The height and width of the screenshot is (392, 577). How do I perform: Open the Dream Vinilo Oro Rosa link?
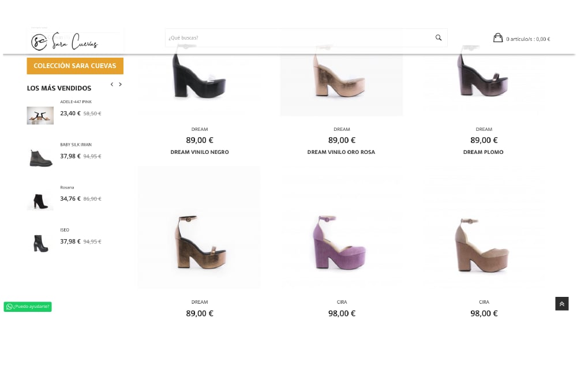341,152
